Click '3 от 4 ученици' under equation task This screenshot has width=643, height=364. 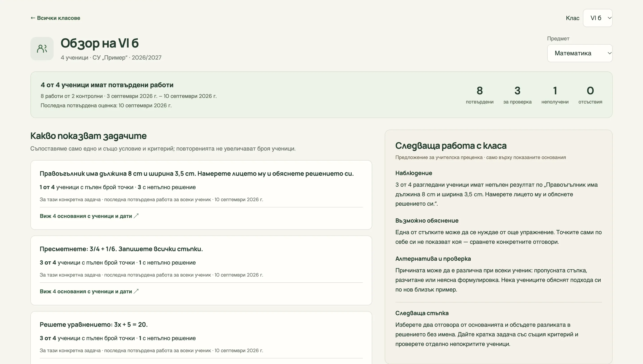point(87,338)
